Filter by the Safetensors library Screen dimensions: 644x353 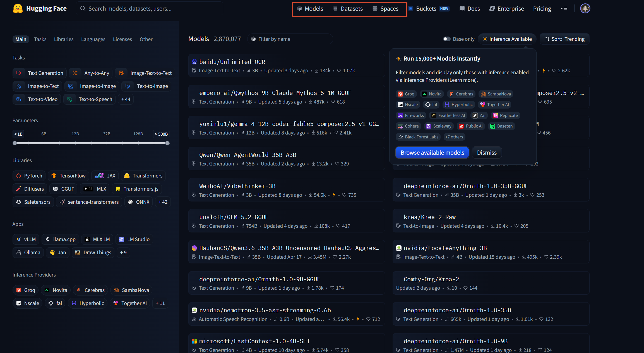point(33,202)
